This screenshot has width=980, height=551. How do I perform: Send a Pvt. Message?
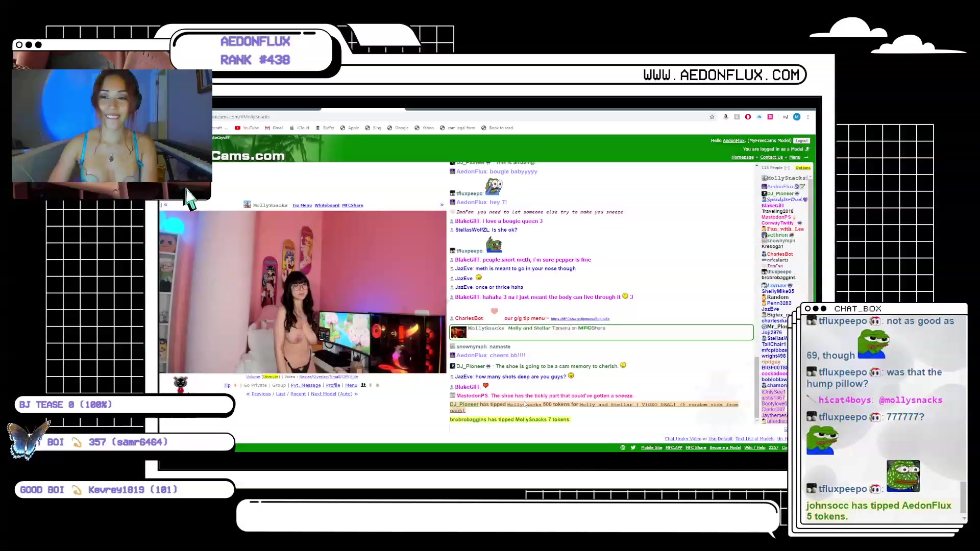click(306, 386)
